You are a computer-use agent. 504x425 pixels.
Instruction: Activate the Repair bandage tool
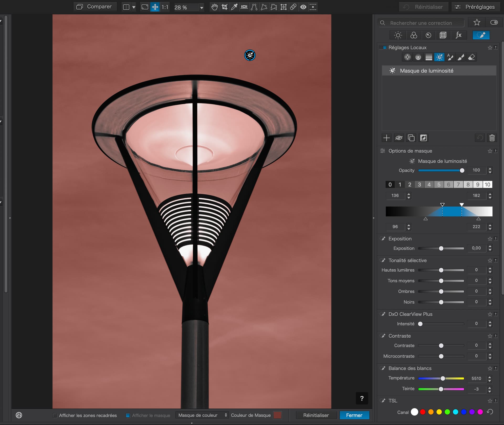click(x=293, y=7)
